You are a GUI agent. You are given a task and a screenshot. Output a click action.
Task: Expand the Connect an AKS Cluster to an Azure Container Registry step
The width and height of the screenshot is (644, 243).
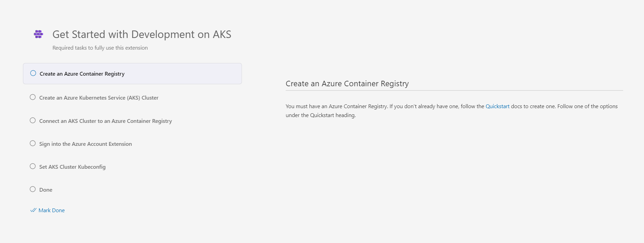[x=105, y=121]
